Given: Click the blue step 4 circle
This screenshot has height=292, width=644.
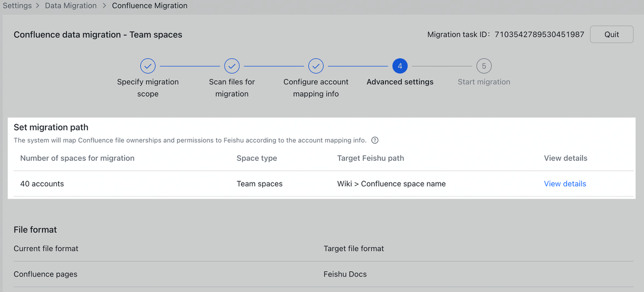Looking at the screenshot, I should [400, 66].
